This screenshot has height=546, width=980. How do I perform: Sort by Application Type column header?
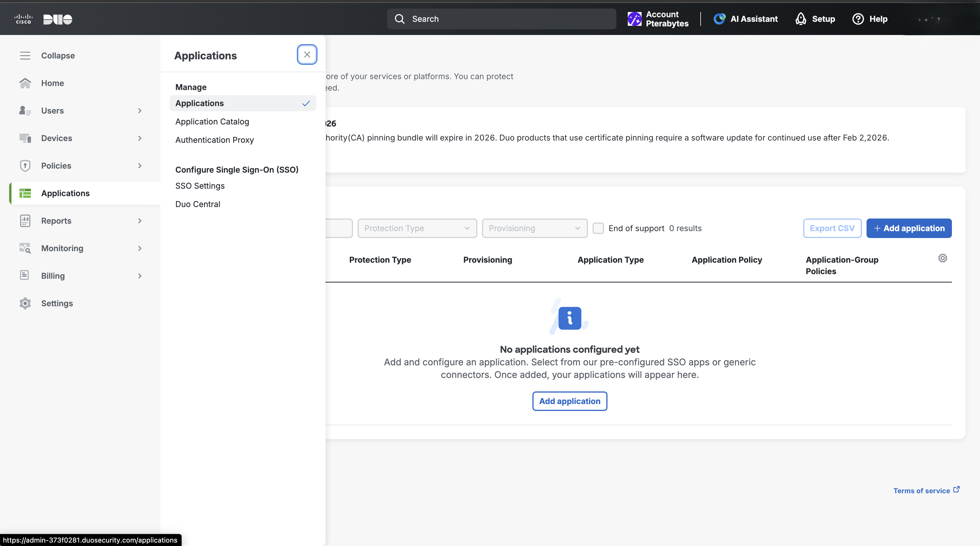(x=611, y=260)
